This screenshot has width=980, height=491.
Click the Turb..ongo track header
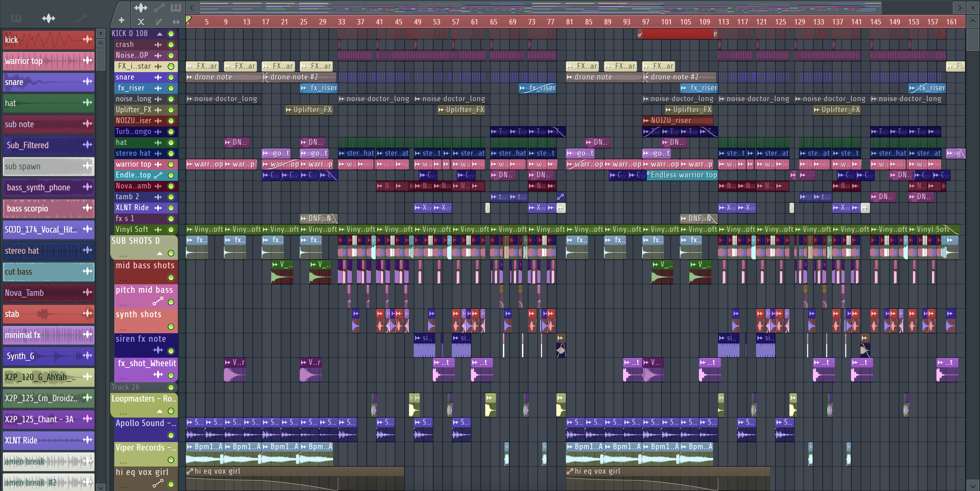146,132
